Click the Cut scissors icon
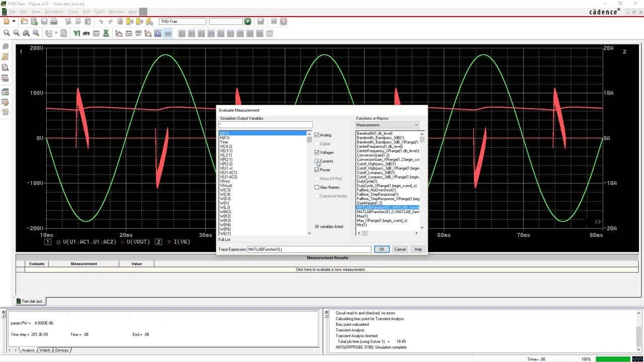This screenshot has width=644, height=362. click(68, 22)
